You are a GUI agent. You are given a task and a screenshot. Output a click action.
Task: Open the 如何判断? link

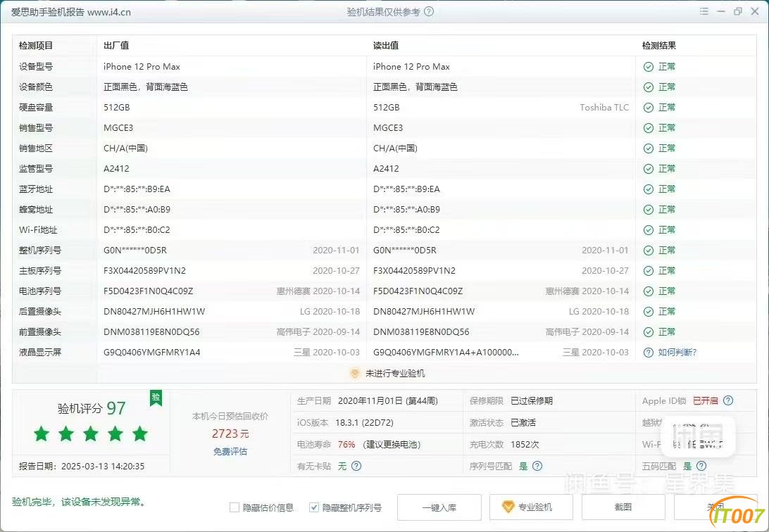pyautogui.click(x=677, y=353)
